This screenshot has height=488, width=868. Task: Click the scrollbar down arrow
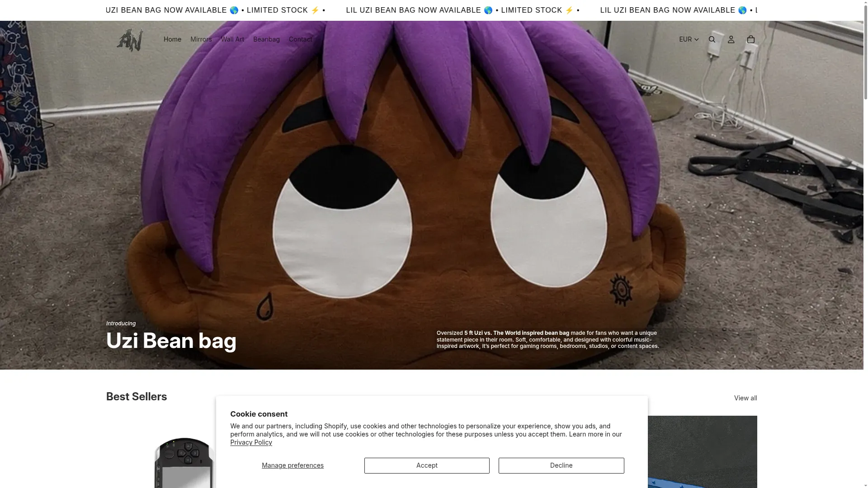tap(865, 485)
